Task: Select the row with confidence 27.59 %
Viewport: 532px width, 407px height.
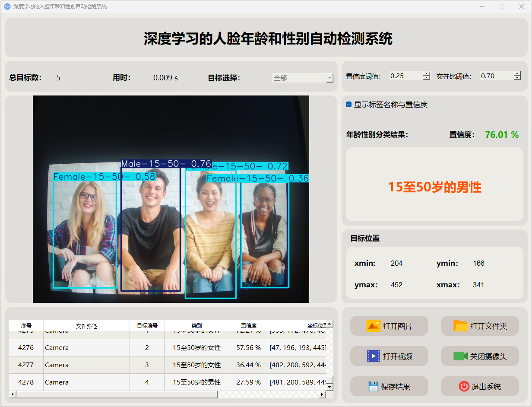Action: pos(248,382)
